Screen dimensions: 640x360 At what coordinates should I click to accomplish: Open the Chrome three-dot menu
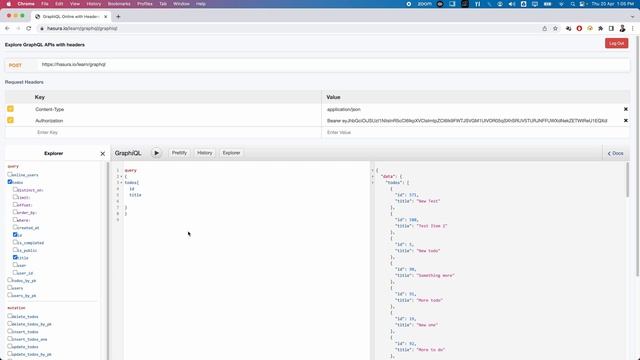pyautogui.click(x=633, y=29)
